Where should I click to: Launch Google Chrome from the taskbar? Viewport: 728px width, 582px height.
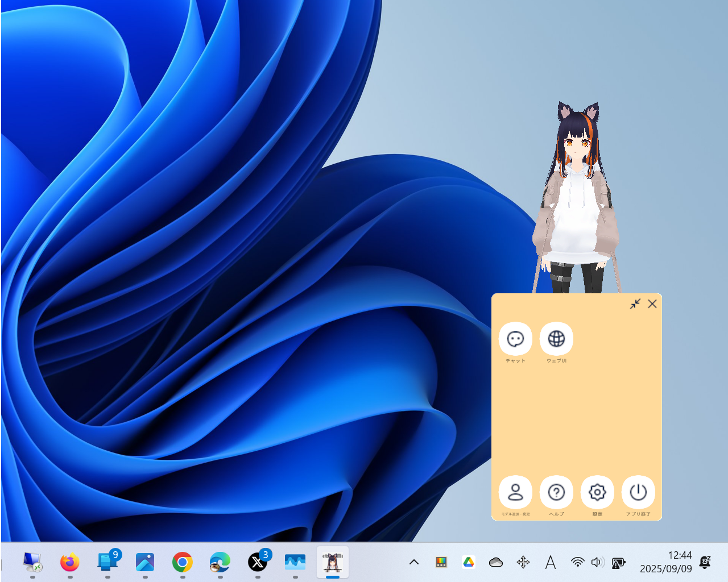coord(183,562)
